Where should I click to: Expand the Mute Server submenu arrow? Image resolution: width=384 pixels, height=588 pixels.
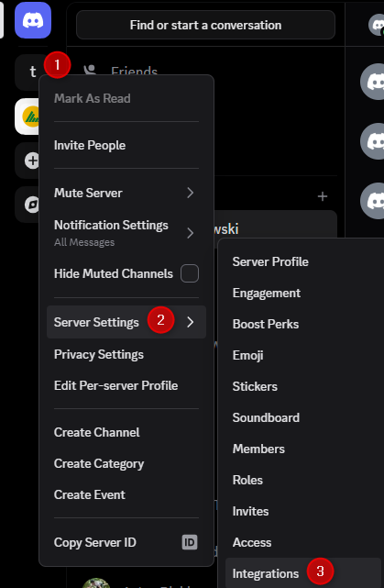tap(191, 193)
